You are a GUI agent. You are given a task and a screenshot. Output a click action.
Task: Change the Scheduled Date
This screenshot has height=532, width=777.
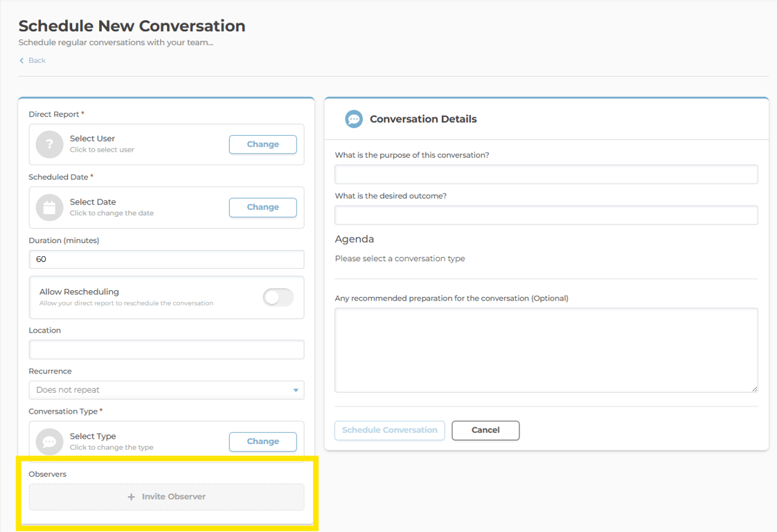[x=263, y=207]
